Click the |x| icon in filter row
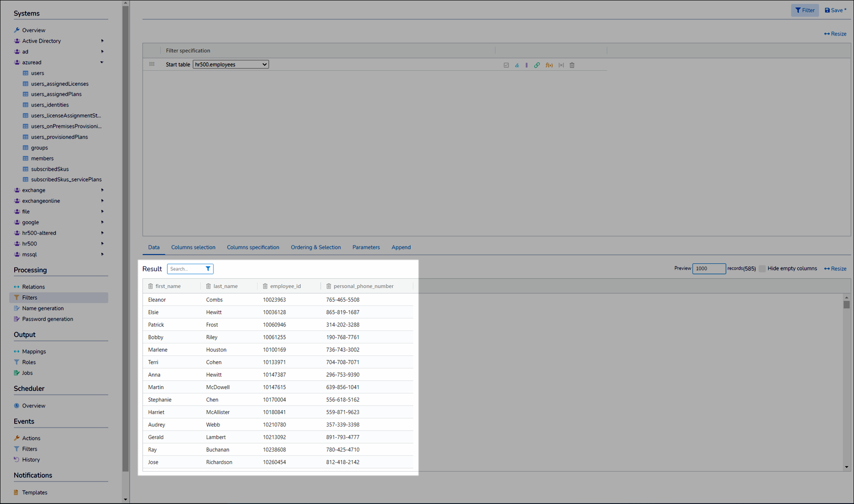854x504 pixels. click(561, 65)
